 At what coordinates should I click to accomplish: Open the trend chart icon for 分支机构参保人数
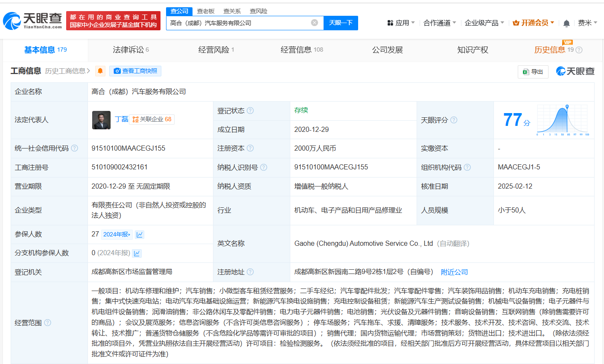(x=137, y=253)
